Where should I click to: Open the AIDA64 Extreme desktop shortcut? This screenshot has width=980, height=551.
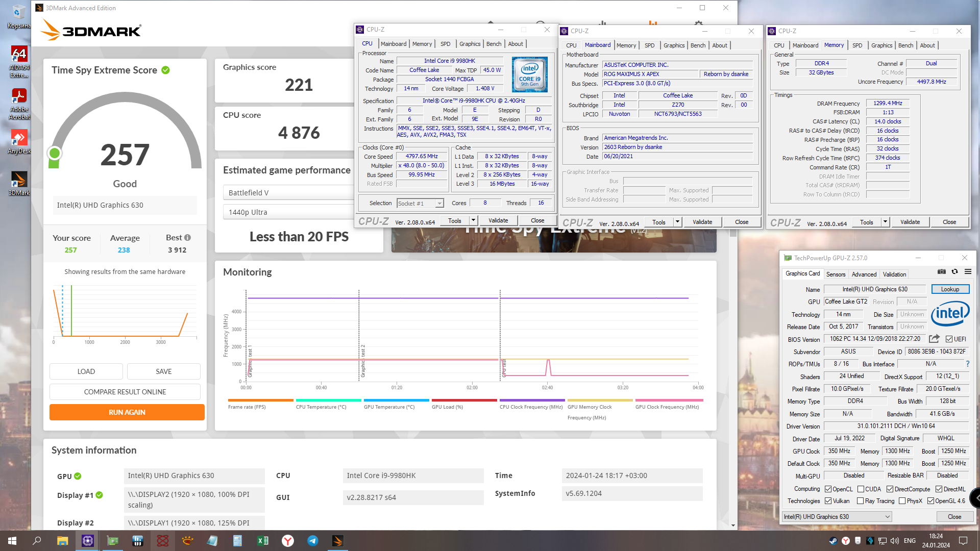[x=19, y=61]
